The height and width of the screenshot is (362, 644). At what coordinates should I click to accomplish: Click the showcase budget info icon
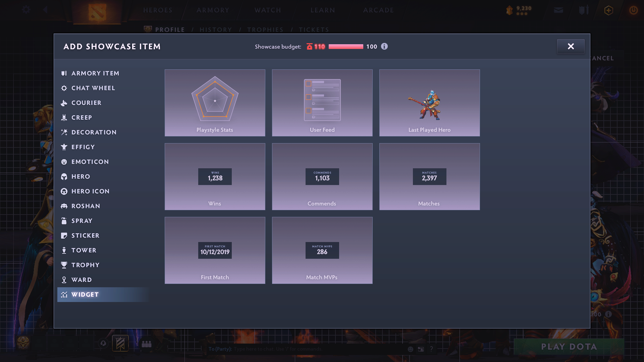coord(384,47)
